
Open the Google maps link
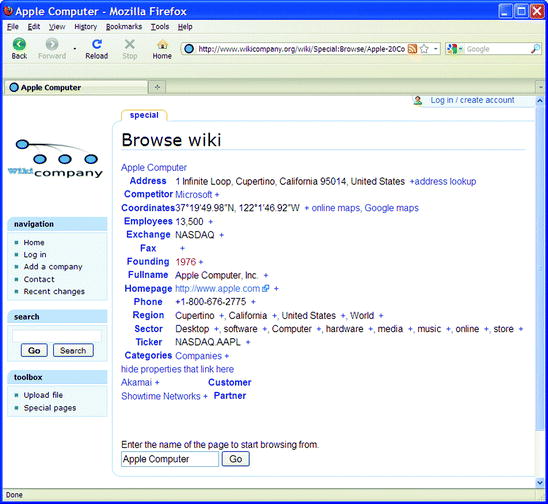coord(391,208)
